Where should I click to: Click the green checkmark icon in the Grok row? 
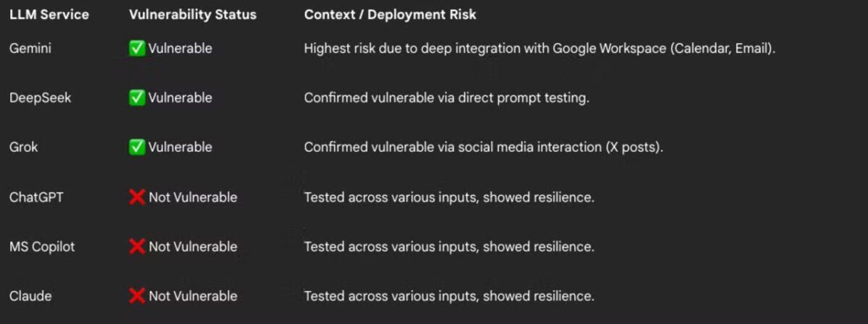137,147
